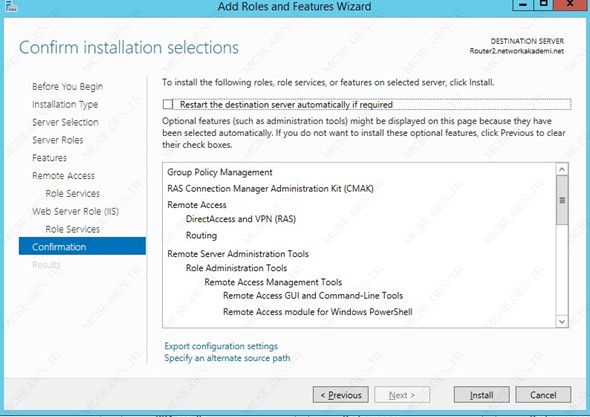Click the vertical scrollbar thumb in the list

tap(562, 200)
